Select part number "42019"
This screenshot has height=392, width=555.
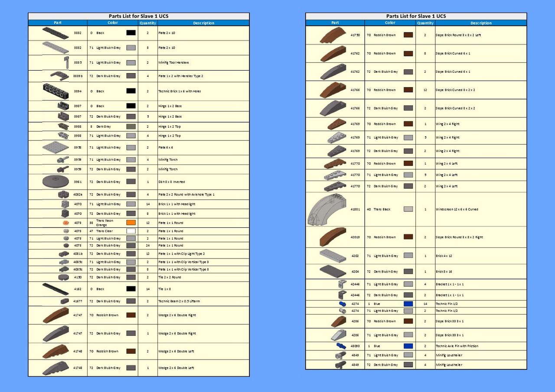[355, 237]
